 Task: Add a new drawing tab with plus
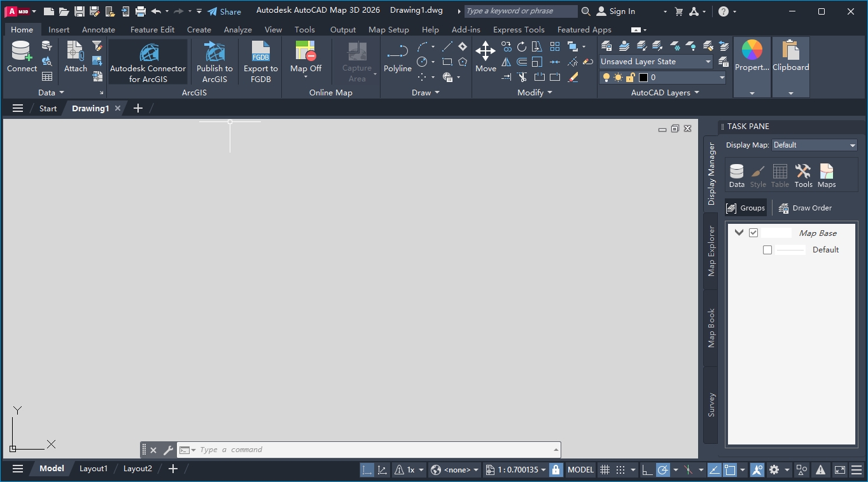coord(138,108)
